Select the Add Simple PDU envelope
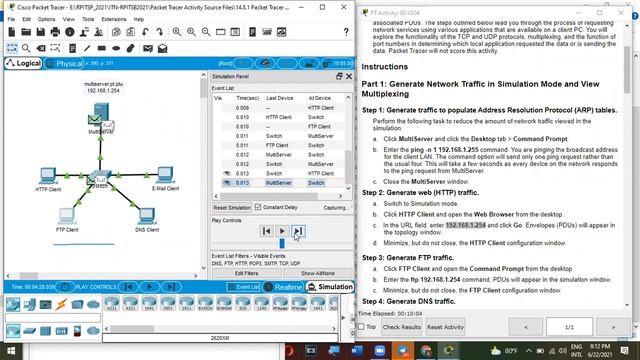This screenshot has height=360, width=640. coord(148,48)
